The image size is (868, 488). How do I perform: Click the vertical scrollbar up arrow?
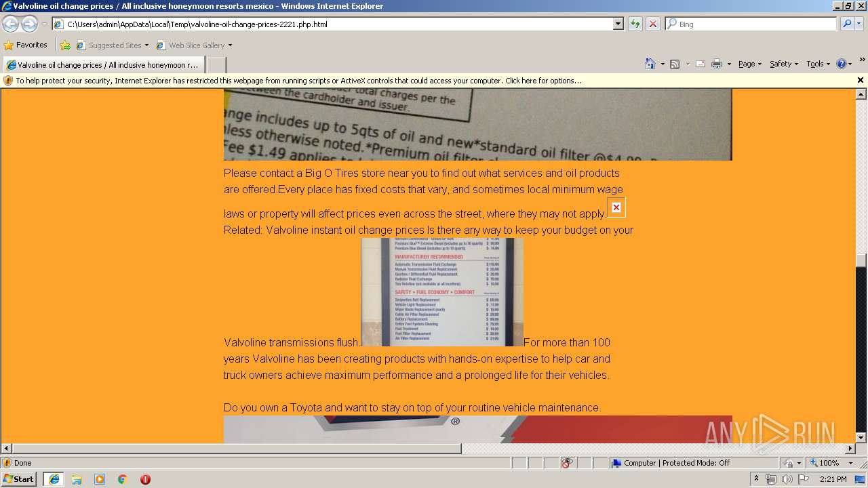pyautogui.click(x=861, y=94)
